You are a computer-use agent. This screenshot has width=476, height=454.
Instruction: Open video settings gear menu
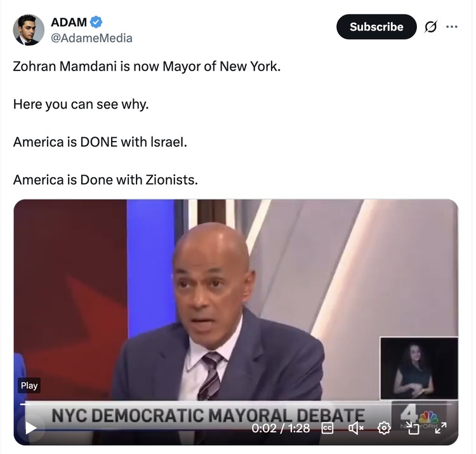(384, 428)
